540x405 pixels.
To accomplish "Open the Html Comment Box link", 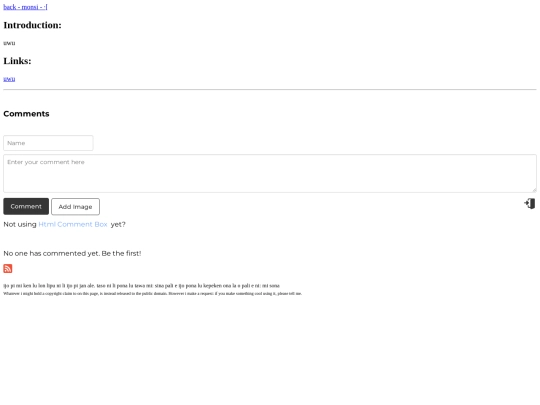I will pos(73,224).
